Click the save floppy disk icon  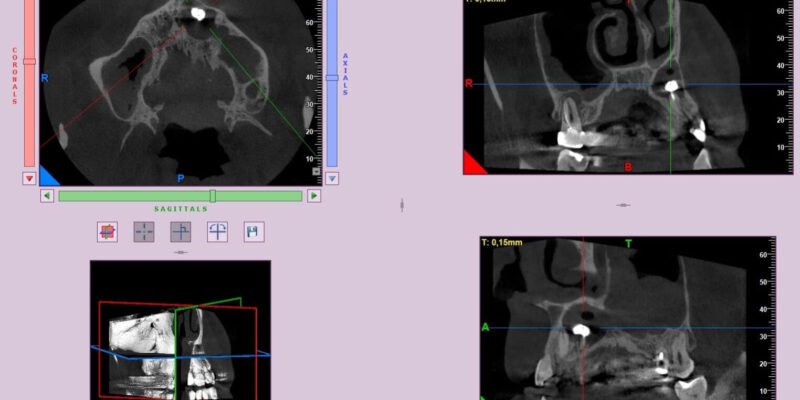point(254,232)
